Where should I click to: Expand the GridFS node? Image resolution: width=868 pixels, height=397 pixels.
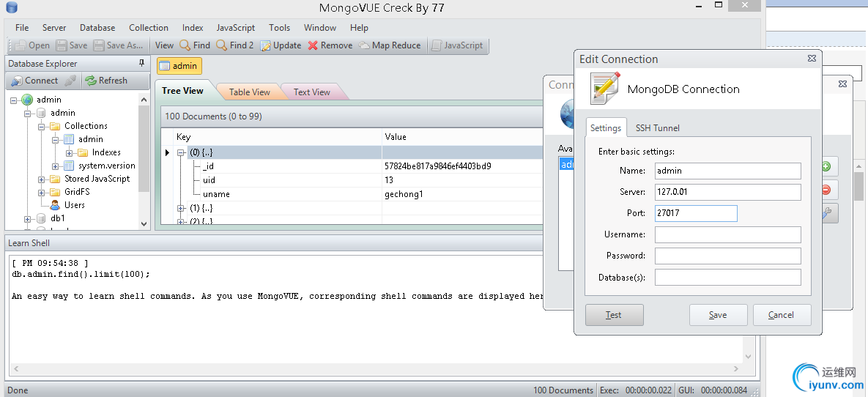pyautogui.click(x=42, y=193)
